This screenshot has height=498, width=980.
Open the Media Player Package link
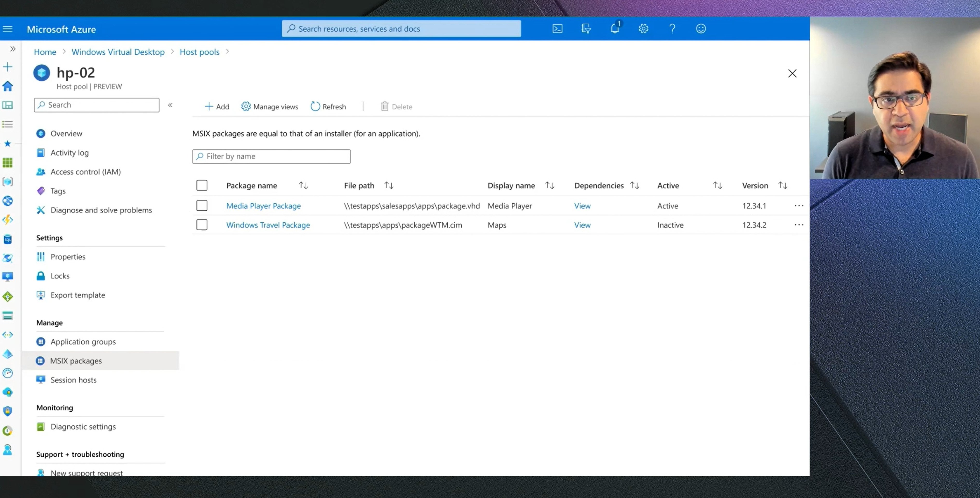263,206
